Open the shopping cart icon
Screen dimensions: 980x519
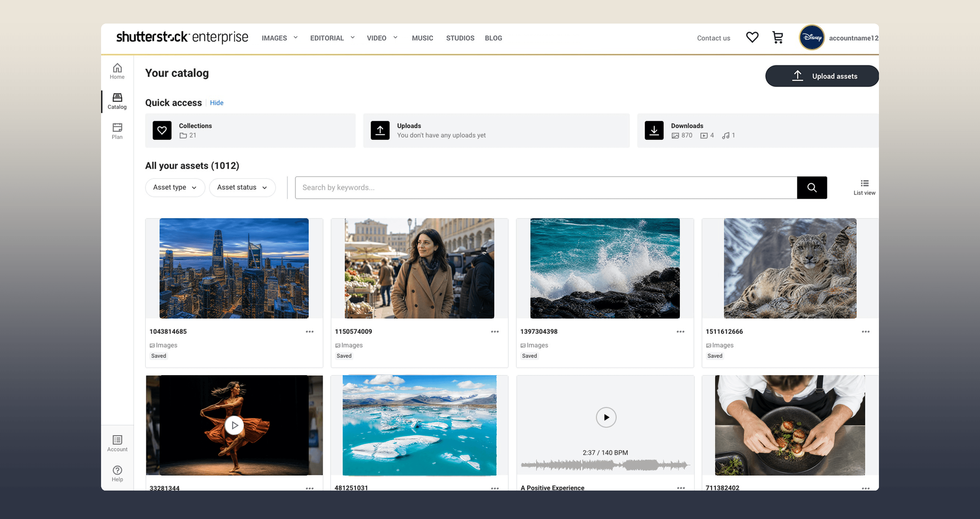click(778, 37)
